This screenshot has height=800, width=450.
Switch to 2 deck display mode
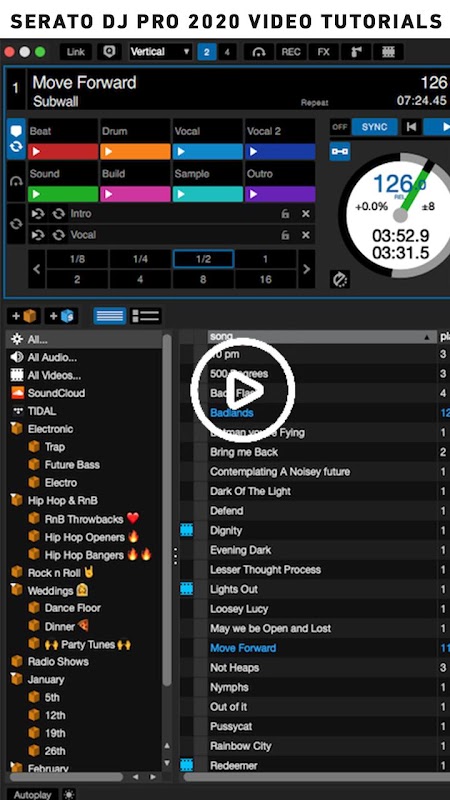207,52
